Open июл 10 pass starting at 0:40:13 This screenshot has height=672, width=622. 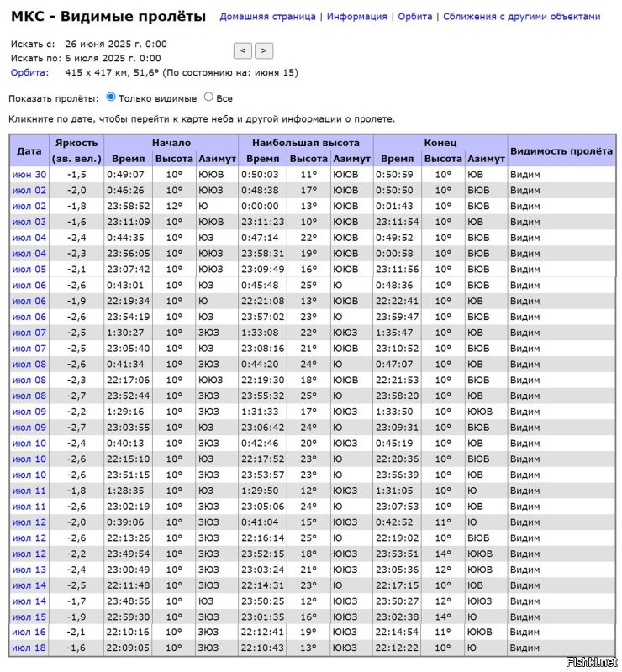(29, 444)
